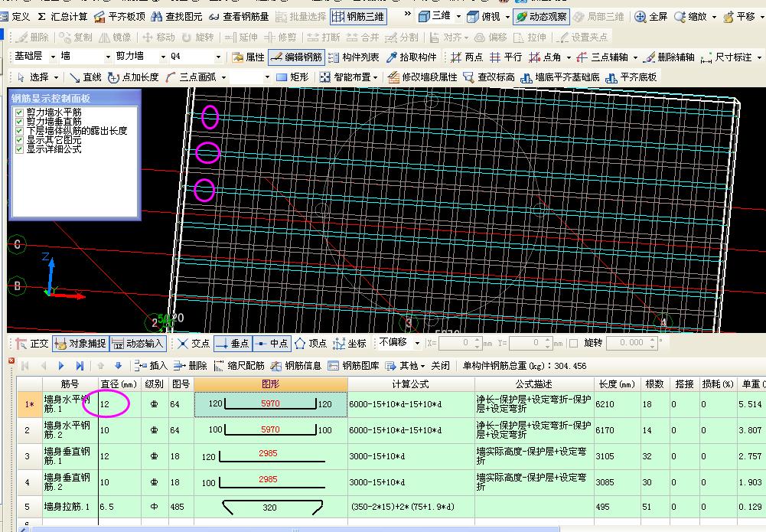Screen dimensions: 766x532
Task: Select 两点 two-point auxiliary axis
Action: (467, 57)
